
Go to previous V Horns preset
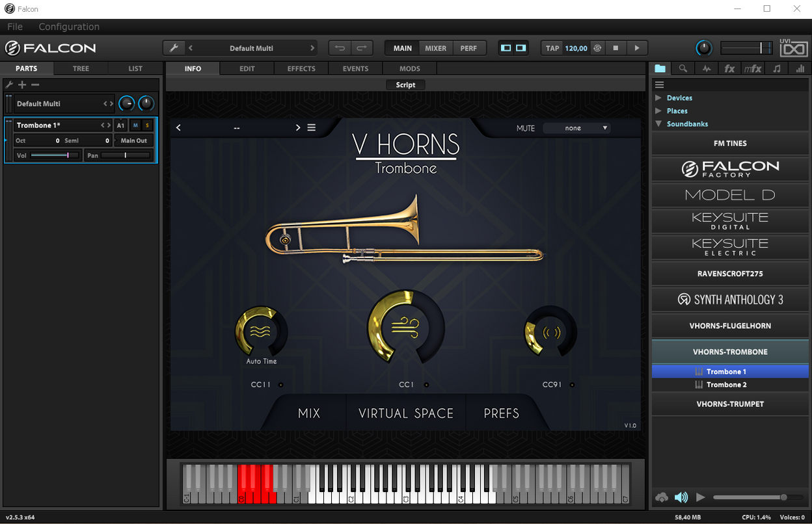(x=179, y=127)
